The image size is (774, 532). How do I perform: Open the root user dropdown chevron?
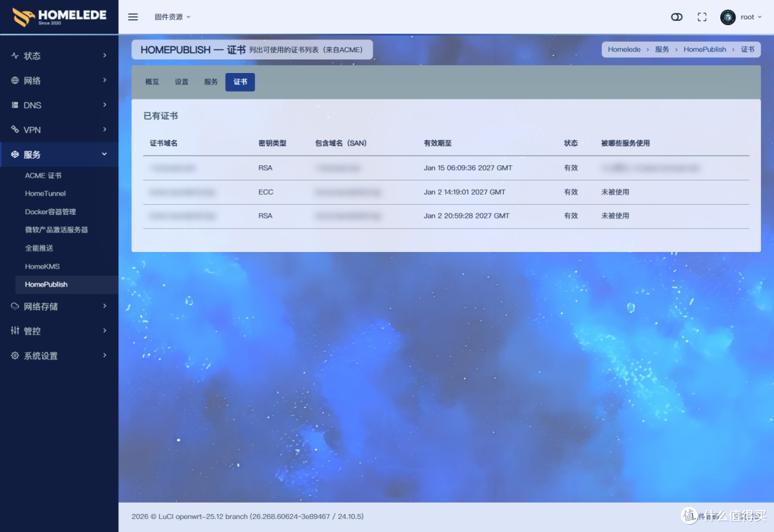pos(760,16)
